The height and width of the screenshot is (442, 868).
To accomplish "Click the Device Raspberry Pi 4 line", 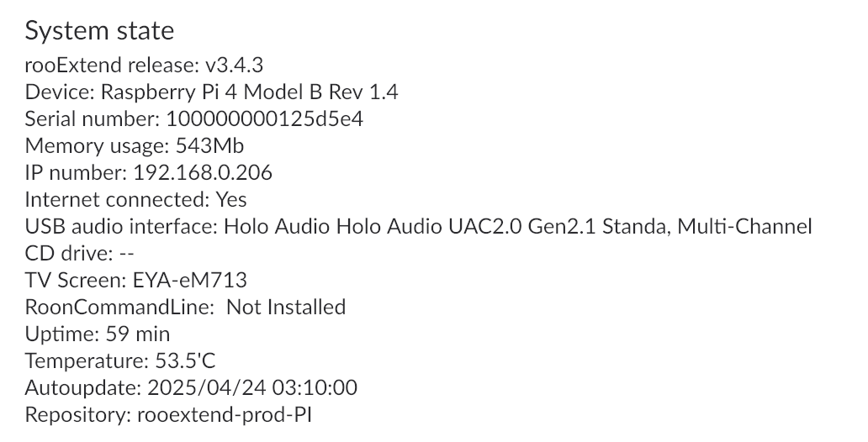I will click(211, 92).
